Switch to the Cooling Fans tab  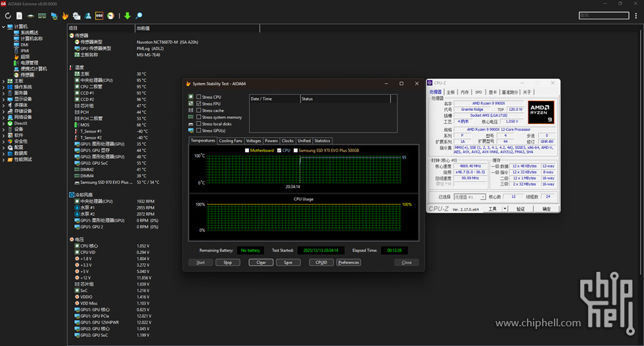pos(231,141)
